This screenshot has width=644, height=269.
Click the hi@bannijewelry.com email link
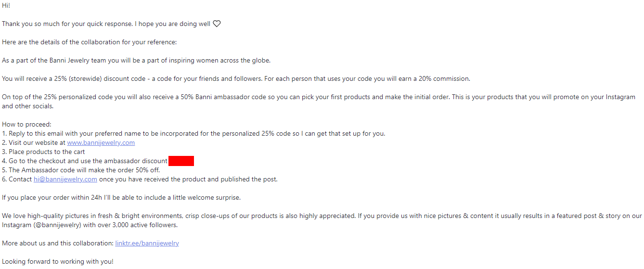point(65,179)
